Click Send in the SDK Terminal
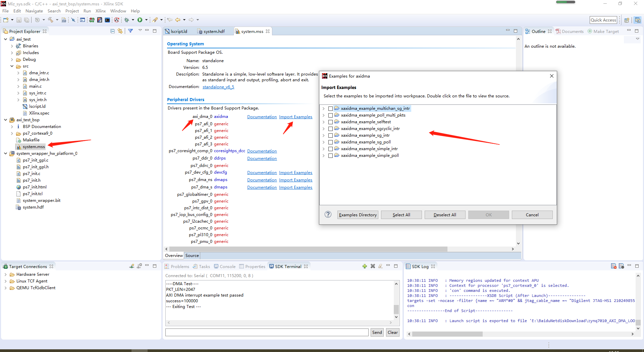Screen dimensions: 644x352 click(x=377, y=332)
